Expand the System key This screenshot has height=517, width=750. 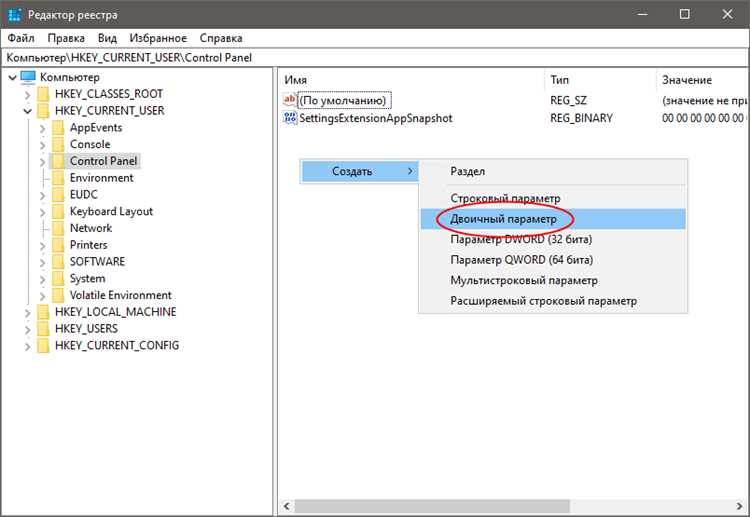click(x=42, y=279)
